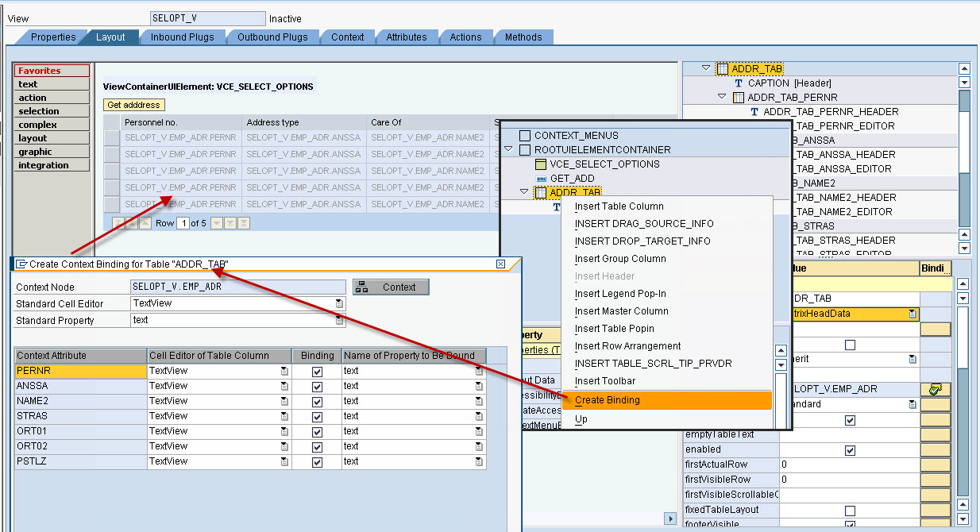This screenshot has height=532, width=980.
Task: Select the complex palette category
Action: coord(52,125)
